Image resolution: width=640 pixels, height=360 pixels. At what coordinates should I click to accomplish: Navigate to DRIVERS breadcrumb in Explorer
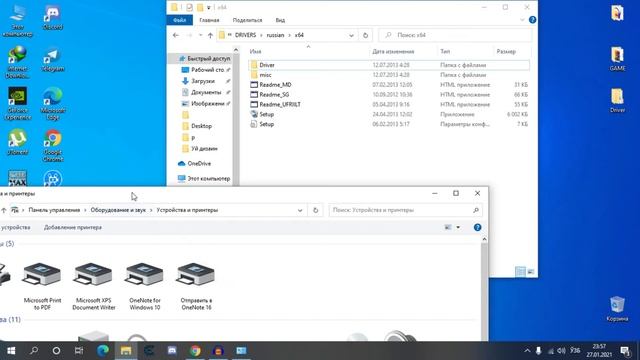(x=245, y=35)
